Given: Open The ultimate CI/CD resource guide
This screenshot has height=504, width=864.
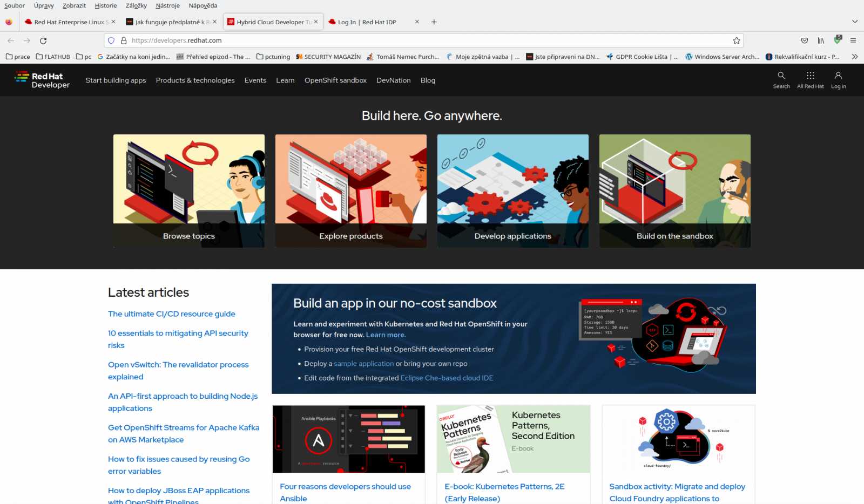Looking at the screenshot, I should pyautogui.click(x=171, y=314).
